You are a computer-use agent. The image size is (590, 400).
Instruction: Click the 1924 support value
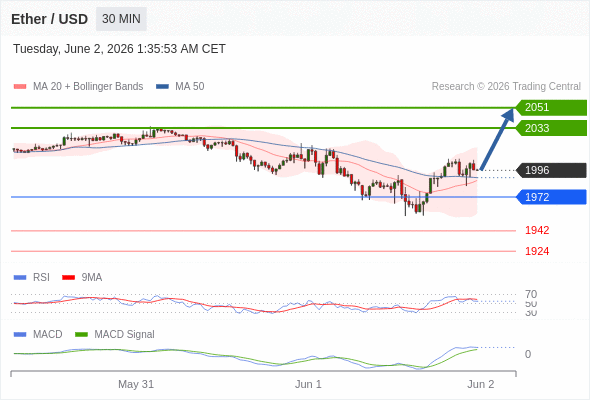(x=537, y=251)
